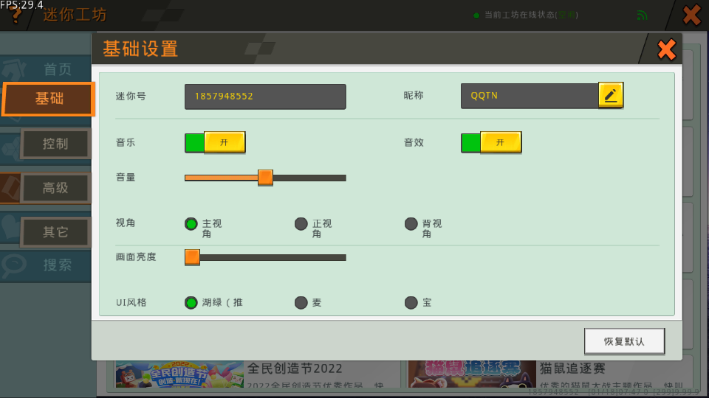
Task: Click the 画面亮度 brightness slider handle
Action: (x=192, y=257)
